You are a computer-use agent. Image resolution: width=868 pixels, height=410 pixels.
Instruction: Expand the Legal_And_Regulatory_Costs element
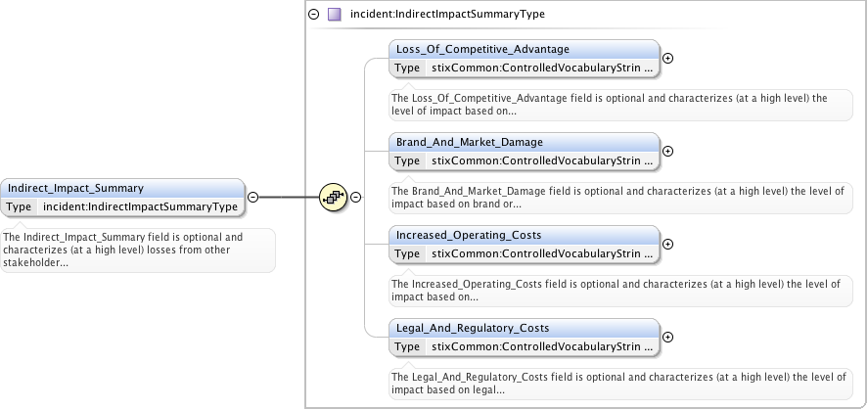[668, 337]
